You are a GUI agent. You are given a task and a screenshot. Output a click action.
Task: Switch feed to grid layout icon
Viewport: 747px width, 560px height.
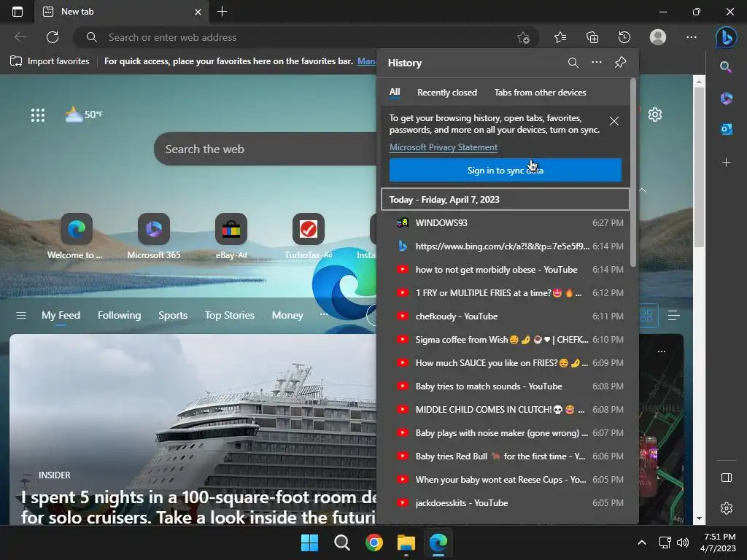coord(646,315)
